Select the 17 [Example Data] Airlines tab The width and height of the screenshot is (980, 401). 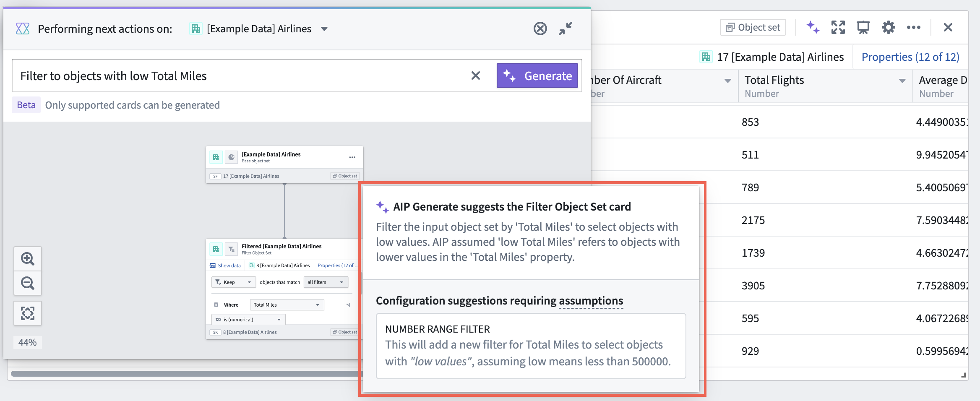772,57
